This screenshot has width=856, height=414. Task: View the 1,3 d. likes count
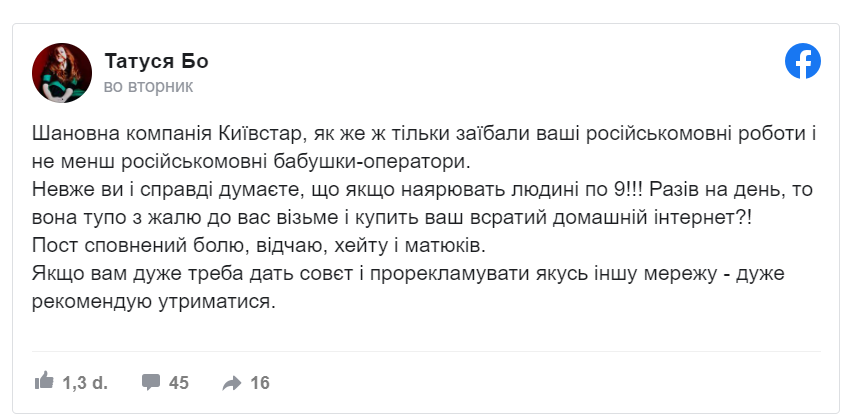(85, 383)
